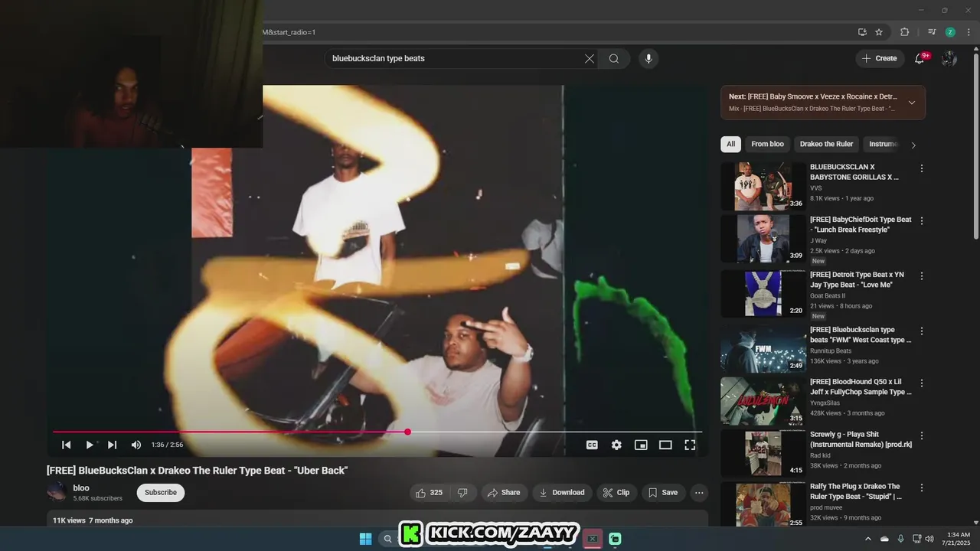Viewport: 980px width, 551px height.
Task: Open Lunch Break Freestyle video thumbnail
Action: click(x=763, y=239)
